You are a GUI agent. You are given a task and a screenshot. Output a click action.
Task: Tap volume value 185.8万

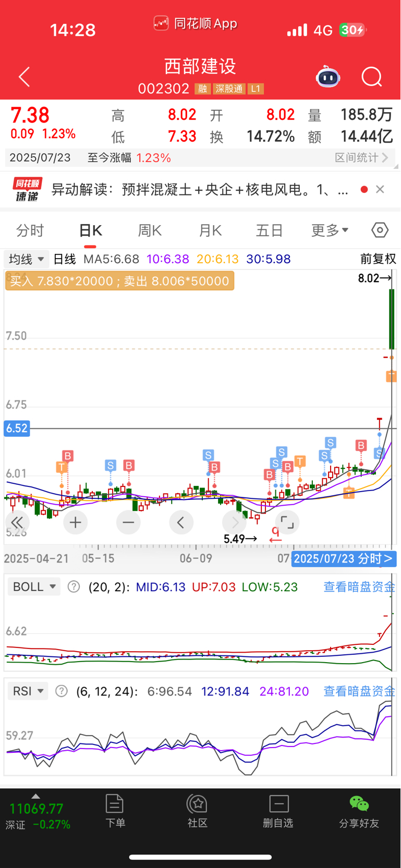pos(367,115)
